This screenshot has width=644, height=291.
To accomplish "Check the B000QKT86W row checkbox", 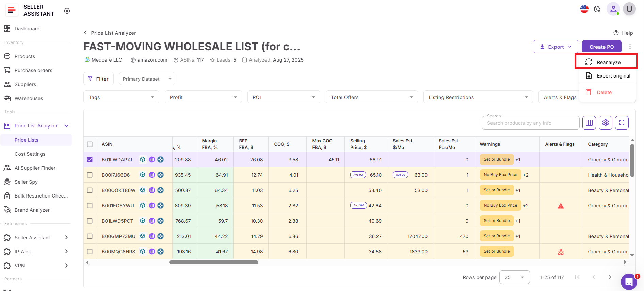I will point(90,190).
